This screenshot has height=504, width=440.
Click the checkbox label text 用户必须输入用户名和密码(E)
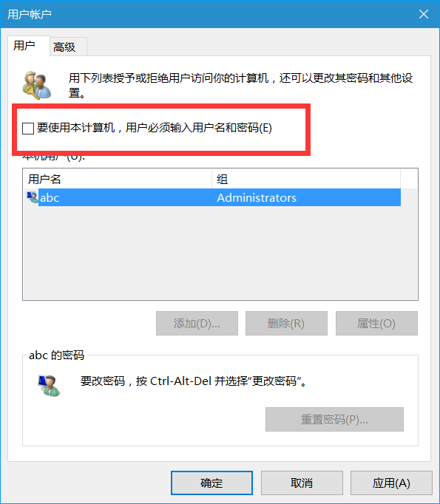[199, 128]
